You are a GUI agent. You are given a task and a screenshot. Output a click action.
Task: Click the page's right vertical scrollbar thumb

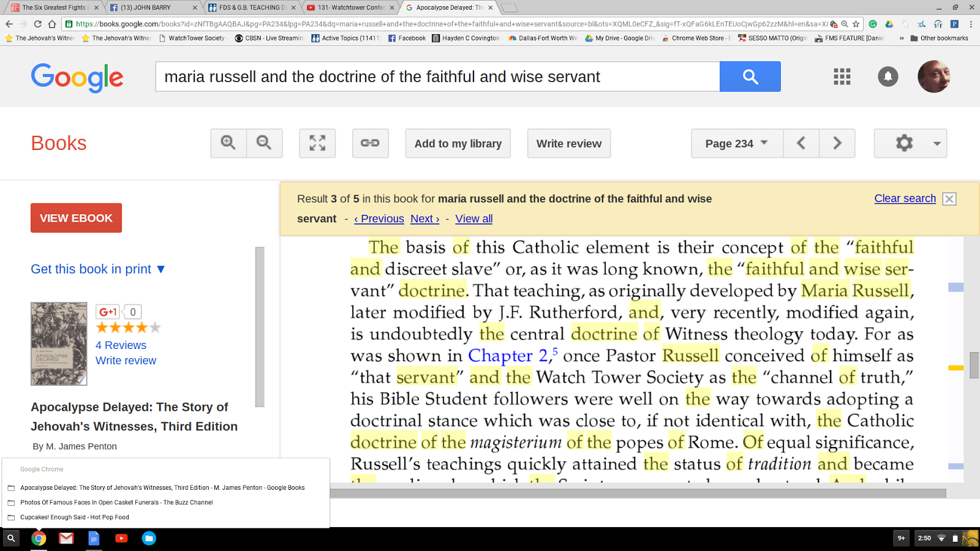974,365
